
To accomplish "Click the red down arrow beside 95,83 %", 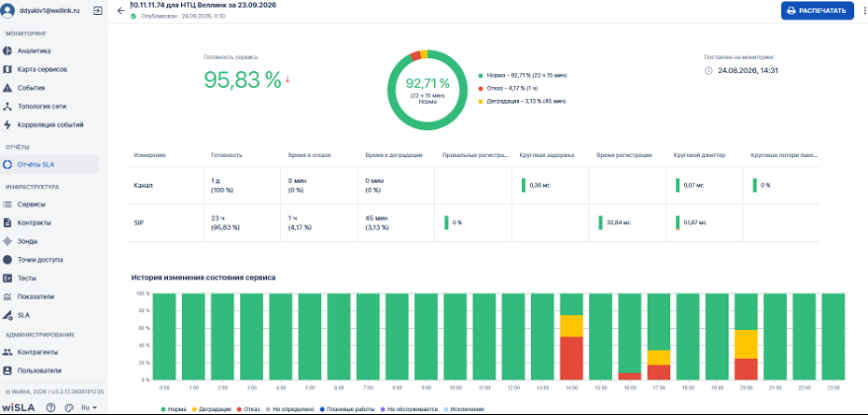I will tap(288, 80).
